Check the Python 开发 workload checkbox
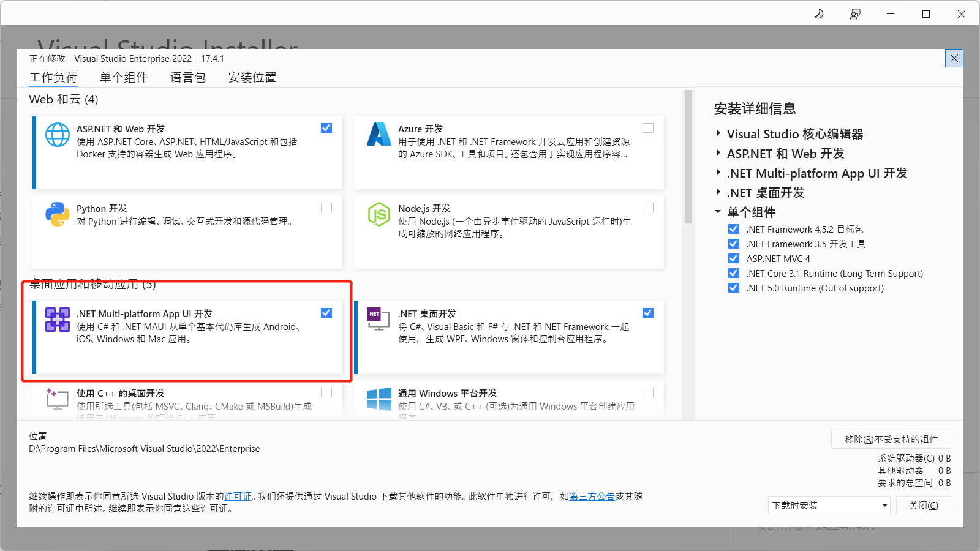 click(x=326, y=208)
